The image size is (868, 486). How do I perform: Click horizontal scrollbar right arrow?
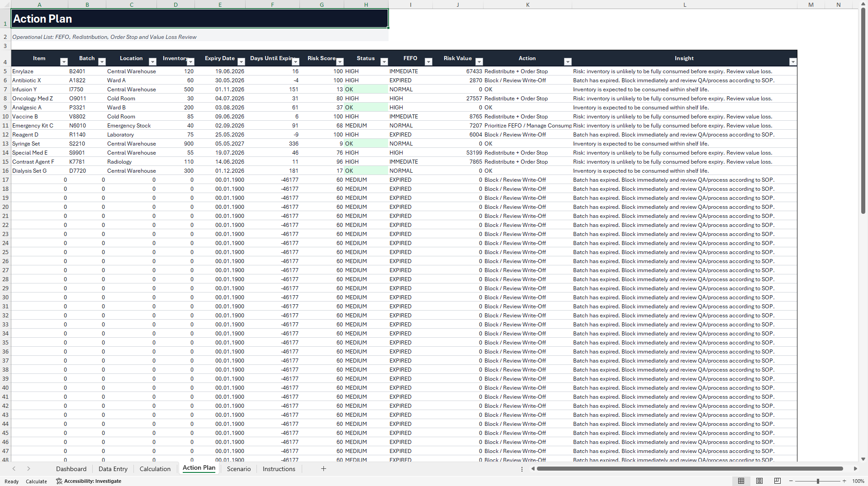[x=855, y=469]
